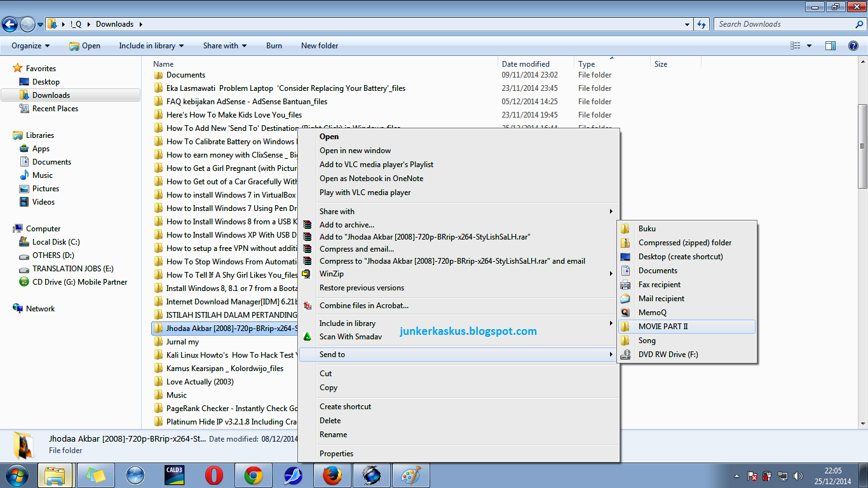Select MOVIE PART II in Send to

687,327
